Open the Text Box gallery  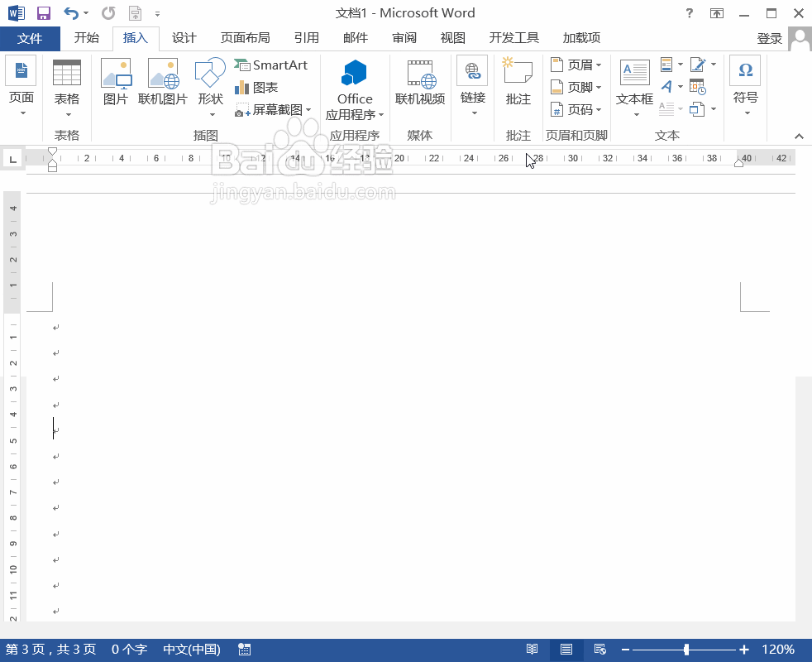click(634, 87)
